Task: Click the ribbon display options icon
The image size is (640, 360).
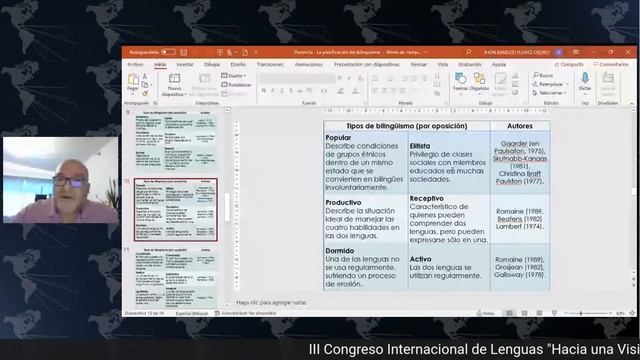Action: [x=576, y=52]
